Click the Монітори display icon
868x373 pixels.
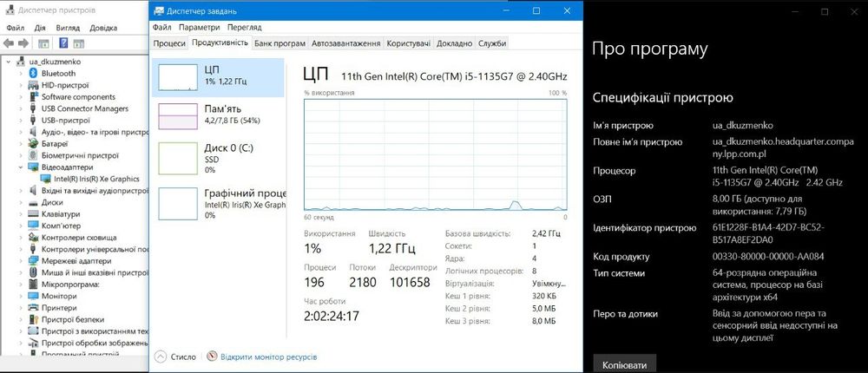[x=33, y=296]
